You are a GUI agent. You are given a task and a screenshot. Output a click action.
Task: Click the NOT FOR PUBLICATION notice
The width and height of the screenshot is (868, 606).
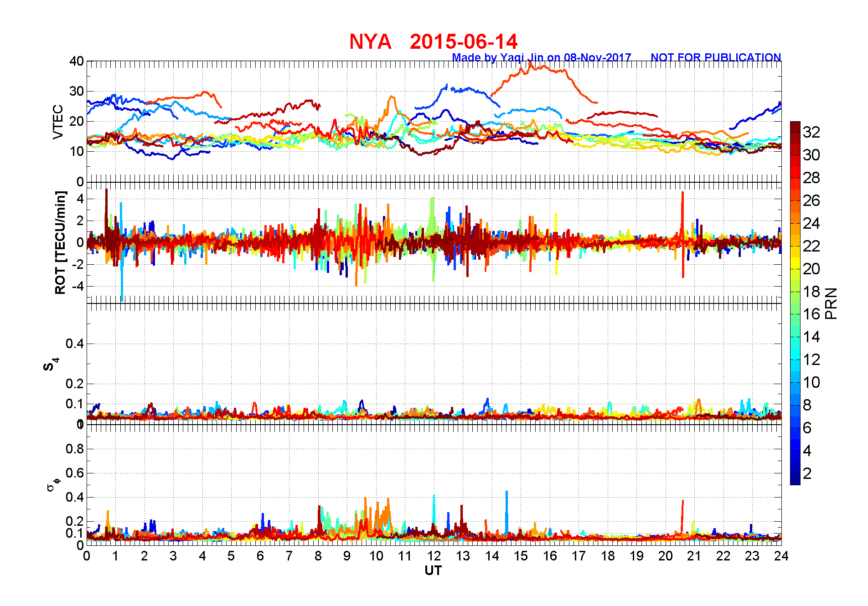pyautogui.click(x=716, y=57)
